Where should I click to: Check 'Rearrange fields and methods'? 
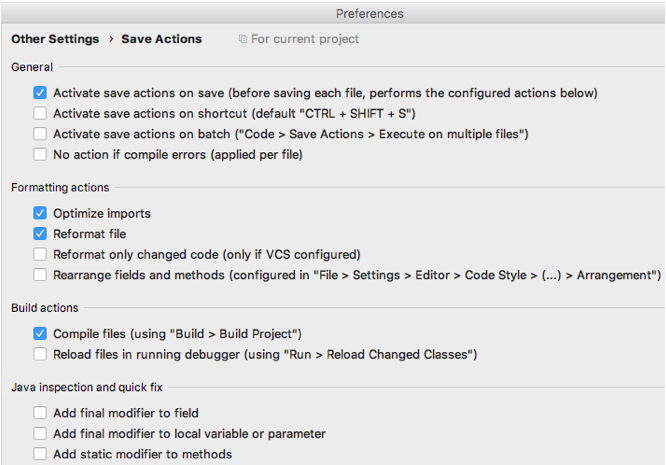pos(40,275)
